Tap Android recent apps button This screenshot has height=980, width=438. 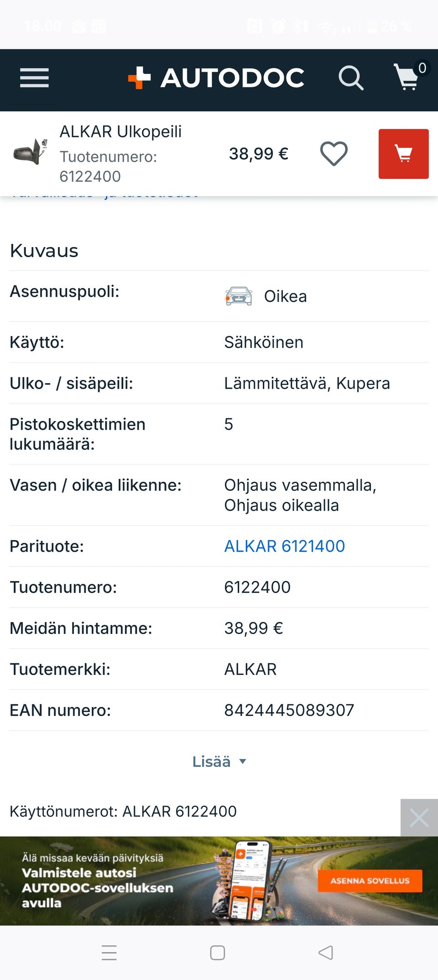(x=109, y=953)
